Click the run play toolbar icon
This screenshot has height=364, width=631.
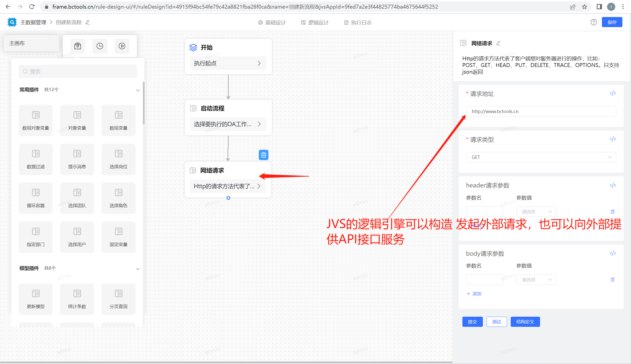coord(122,46)
